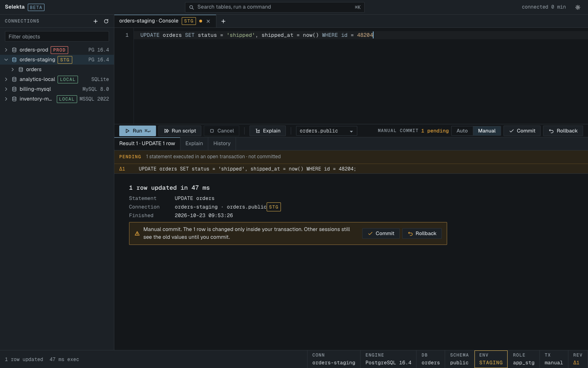The image size is (588, 368).
Task: Run the current query
Action: (x=138, y=131)
